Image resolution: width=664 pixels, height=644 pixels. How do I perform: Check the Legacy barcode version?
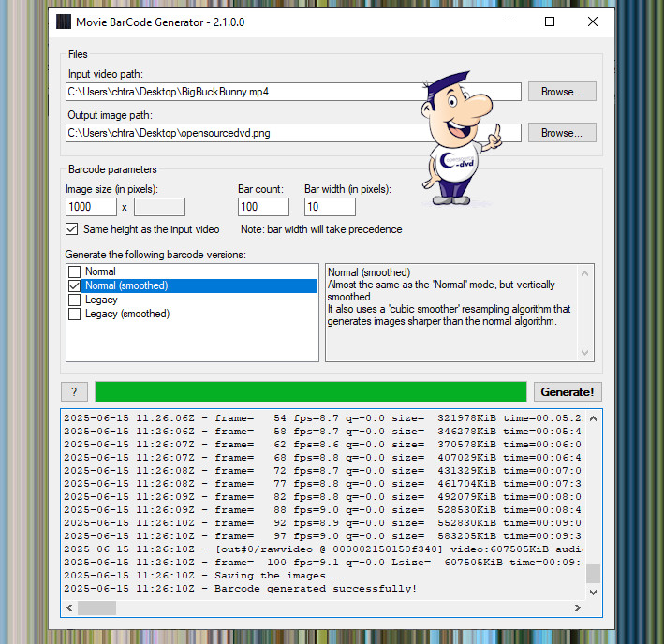75,300
